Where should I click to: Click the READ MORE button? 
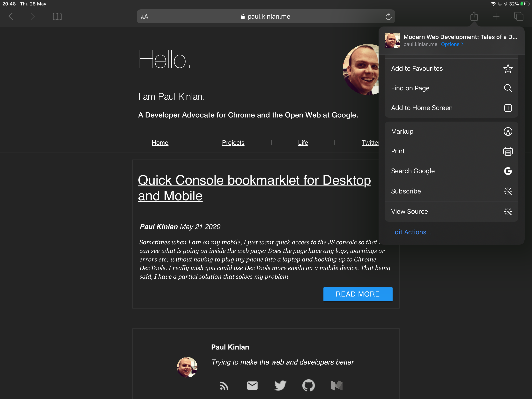[x=358, y=294]
